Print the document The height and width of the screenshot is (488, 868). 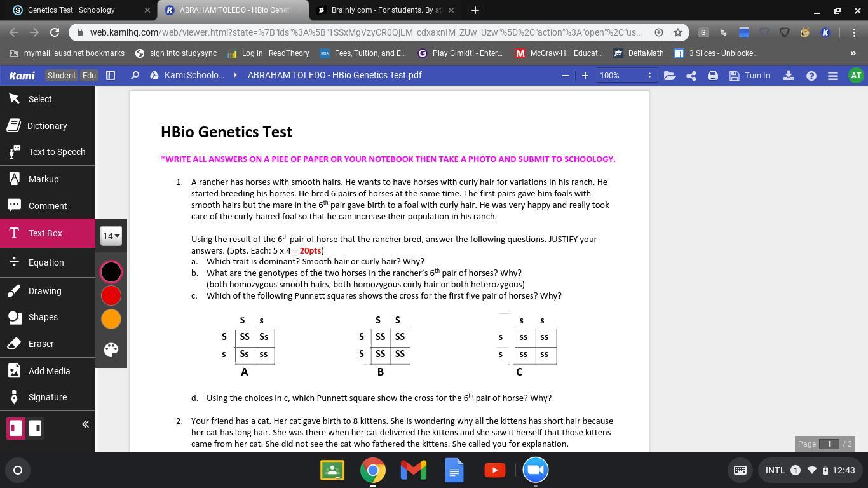713,76
